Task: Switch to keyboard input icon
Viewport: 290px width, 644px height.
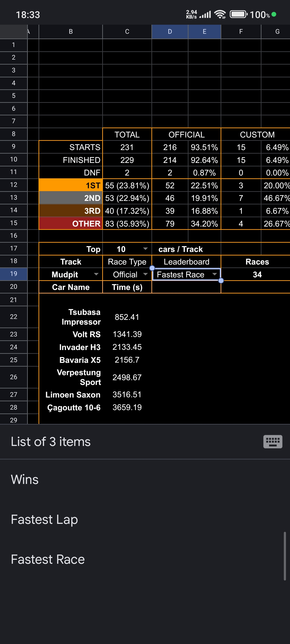Action: tap(272, 441)
